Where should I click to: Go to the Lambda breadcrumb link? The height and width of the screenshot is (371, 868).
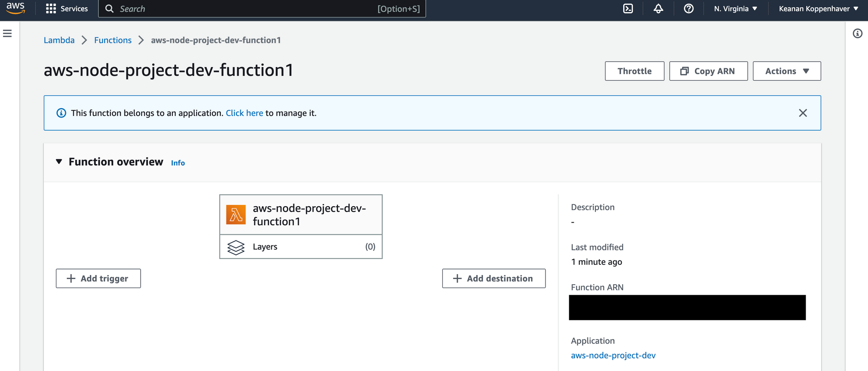click(59, 40)
